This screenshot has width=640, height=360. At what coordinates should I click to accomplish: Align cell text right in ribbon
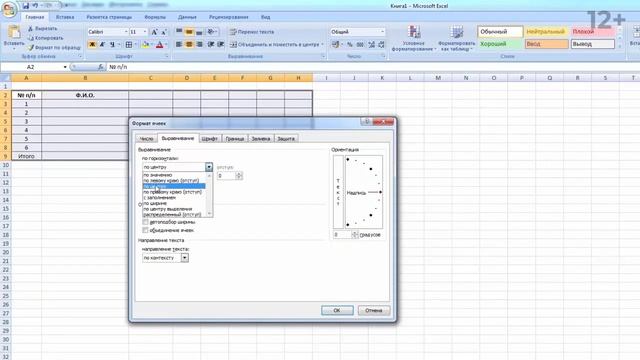point(199,44)
